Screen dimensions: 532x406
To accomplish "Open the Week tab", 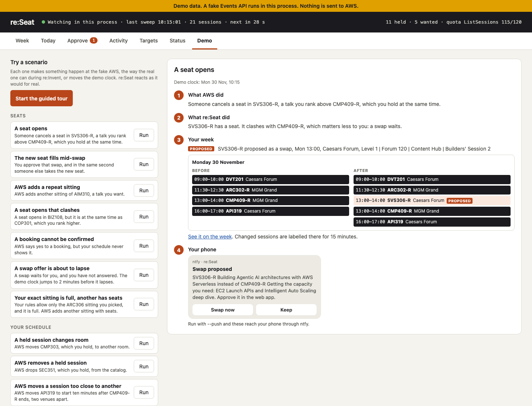I will (22, 41).
